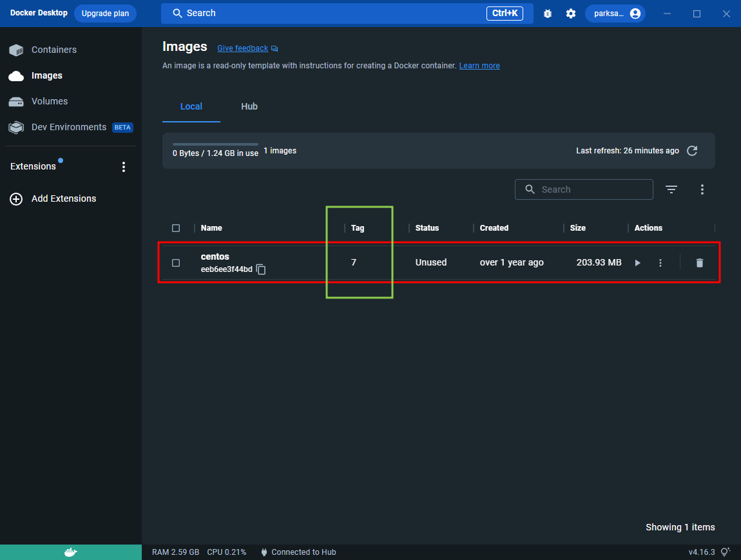This screenshot has width=741, height=560.
Task: Click the magnifier icon in the top search bar
Action: 177,14
